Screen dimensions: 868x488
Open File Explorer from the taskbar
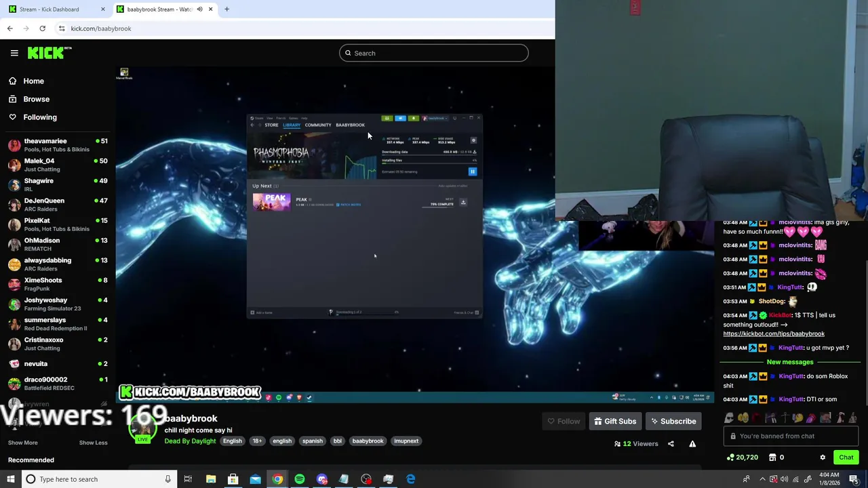211,479
